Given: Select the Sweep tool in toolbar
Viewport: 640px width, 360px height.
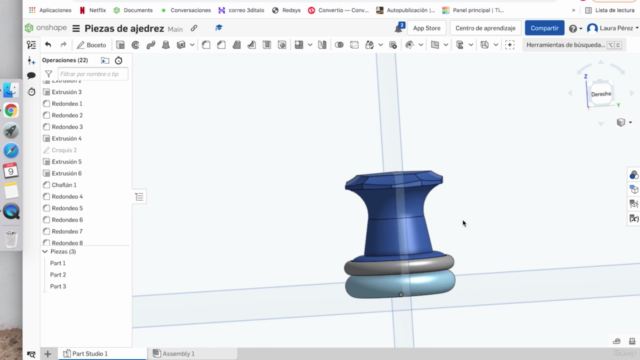Looking at the screenshot, I should point(151,45).
